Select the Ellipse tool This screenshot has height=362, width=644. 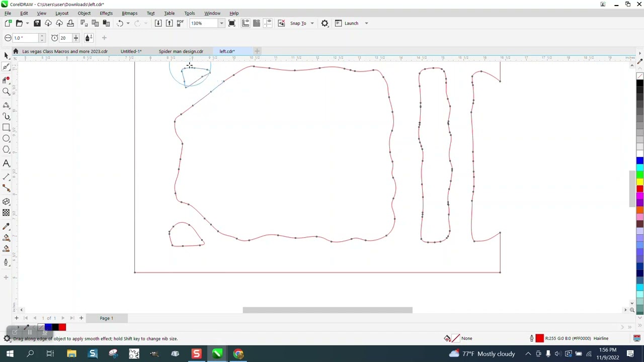click(6, 138)
